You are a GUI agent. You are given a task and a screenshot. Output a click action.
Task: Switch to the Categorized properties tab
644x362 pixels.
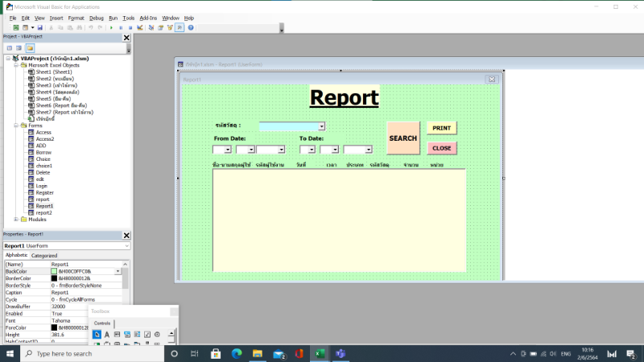pos(44,255)
